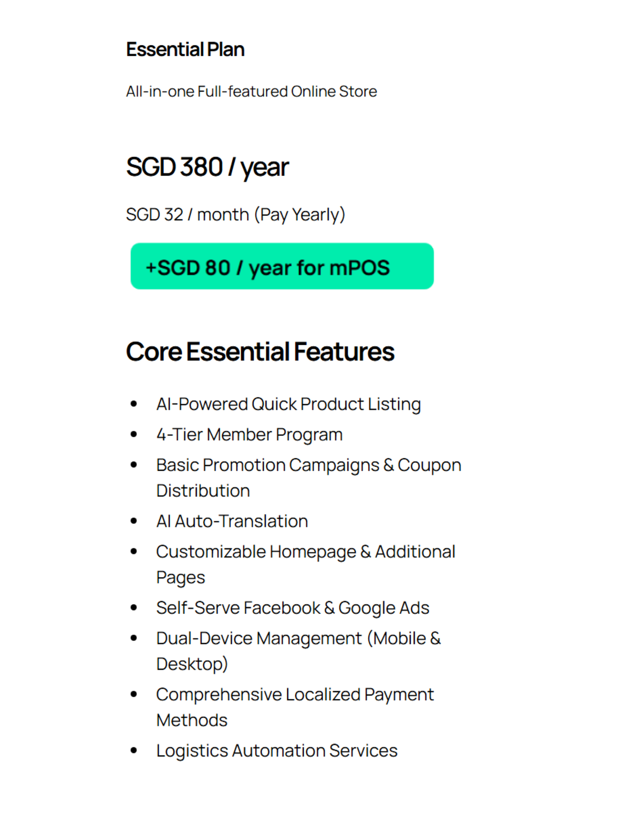Click the +SGD 80 / year for mPOS button
The height and width of the screenshot is (840, 630).
(x=282, y=266)
